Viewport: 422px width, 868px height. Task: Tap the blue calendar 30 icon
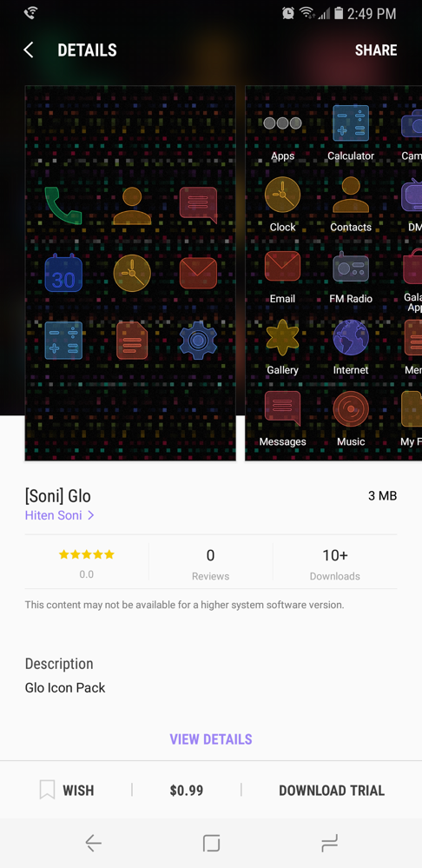click(63, 273)
